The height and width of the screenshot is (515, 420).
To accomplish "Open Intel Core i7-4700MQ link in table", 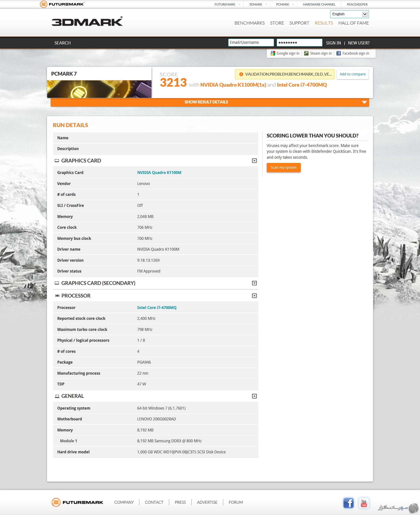I will tap(157, 307).
